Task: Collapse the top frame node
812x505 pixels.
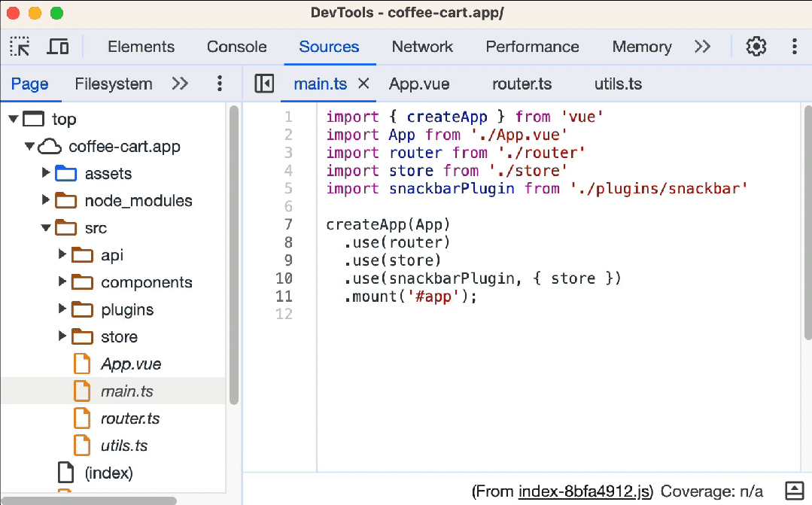Action: pyautogui.click(x=14, y=119)
